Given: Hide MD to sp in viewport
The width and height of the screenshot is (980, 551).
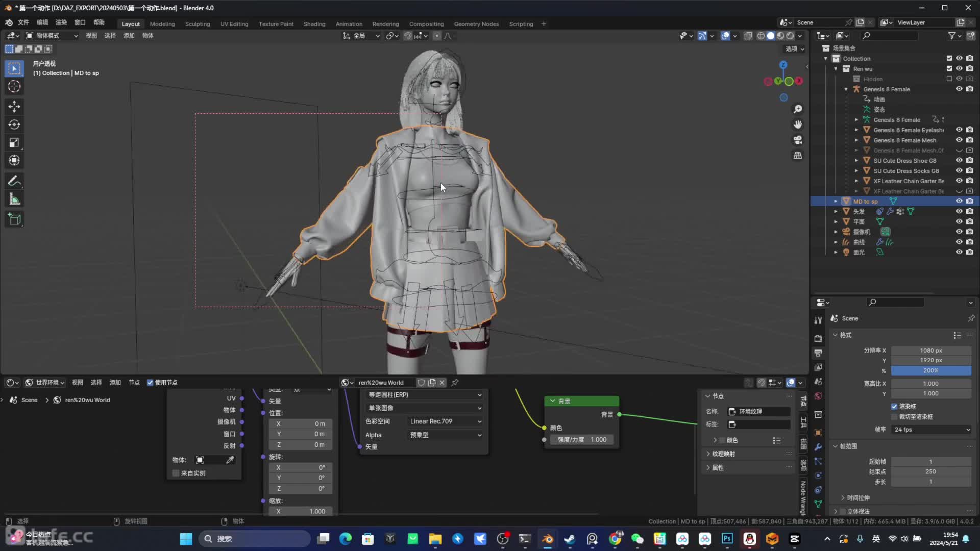Looking at the screenshot, I should click(x=959, y=202).
